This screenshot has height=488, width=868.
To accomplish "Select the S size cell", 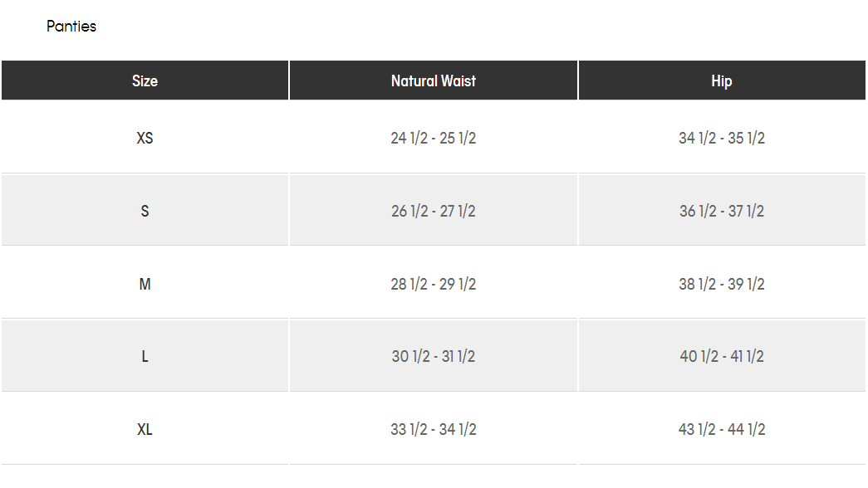I will [x=145, y=211].
